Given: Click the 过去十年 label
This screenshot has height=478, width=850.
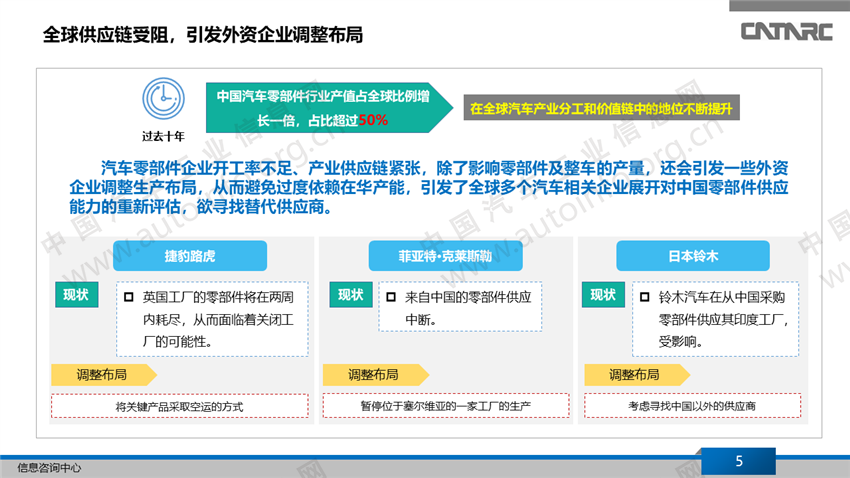Looking at the screenshot, I should click(x=163, y=136).
